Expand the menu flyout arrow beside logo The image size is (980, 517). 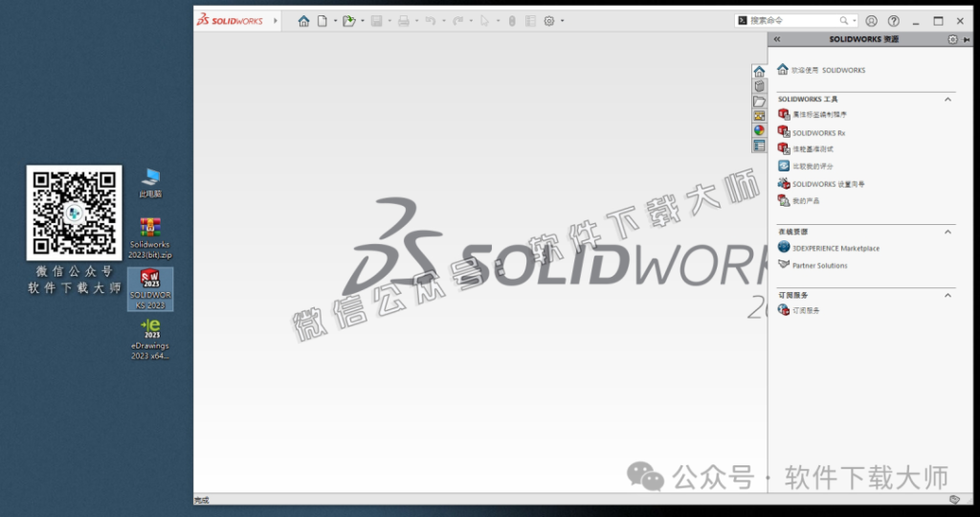click(x=276, y=21)
